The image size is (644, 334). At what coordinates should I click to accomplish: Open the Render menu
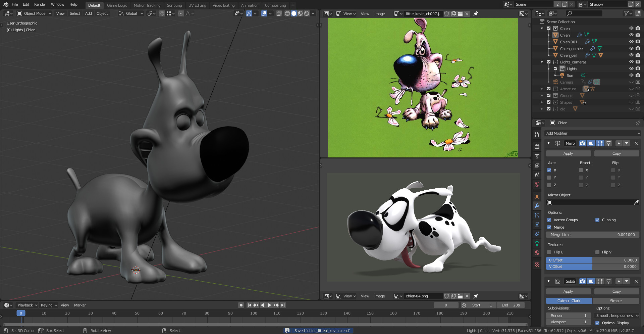[x=40, y=4]
